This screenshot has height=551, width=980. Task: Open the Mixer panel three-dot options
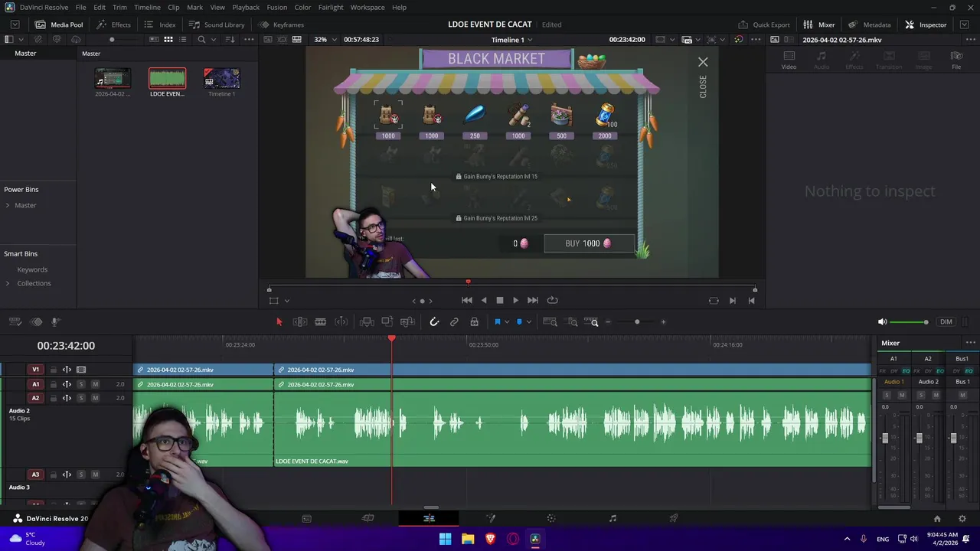coord(970,343)
